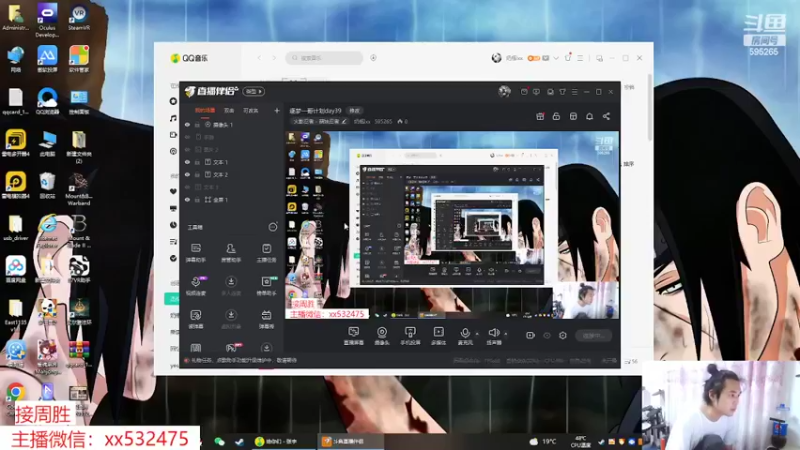
Task: Toggle preview eye icon near settings
Action: pos(547,335)
